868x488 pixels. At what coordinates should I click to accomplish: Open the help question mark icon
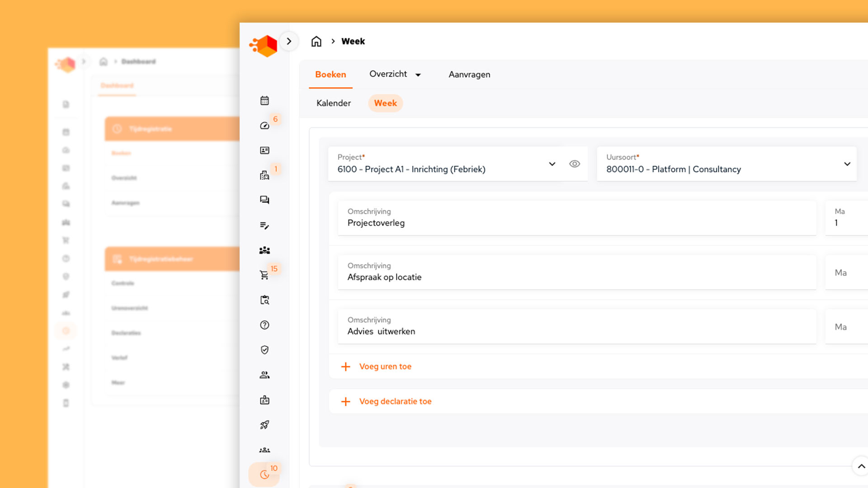[264, 325]
